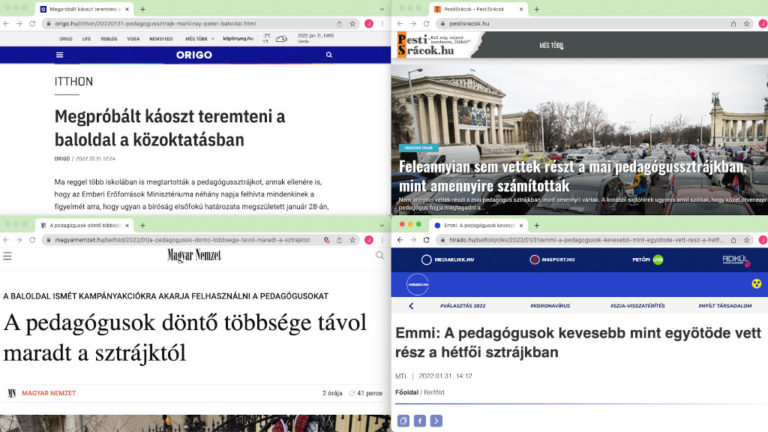Image resolution: width=768 pixels, height=432 pixels.
Task: Click #SZJA-VISSZATÉRÍTÉS hashtag link
Action: pyautogui.click(x=637, y=306)
